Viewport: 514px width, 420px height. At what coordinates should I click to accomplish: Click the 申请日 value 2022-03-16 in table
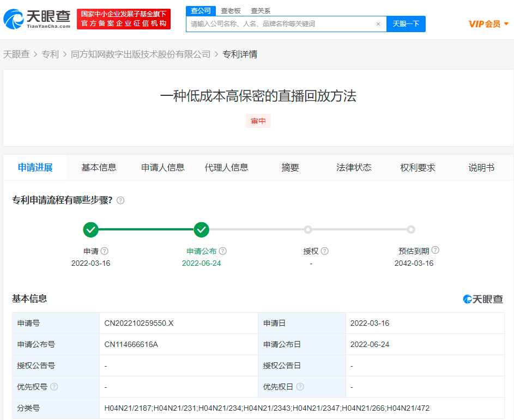(370, 324)
